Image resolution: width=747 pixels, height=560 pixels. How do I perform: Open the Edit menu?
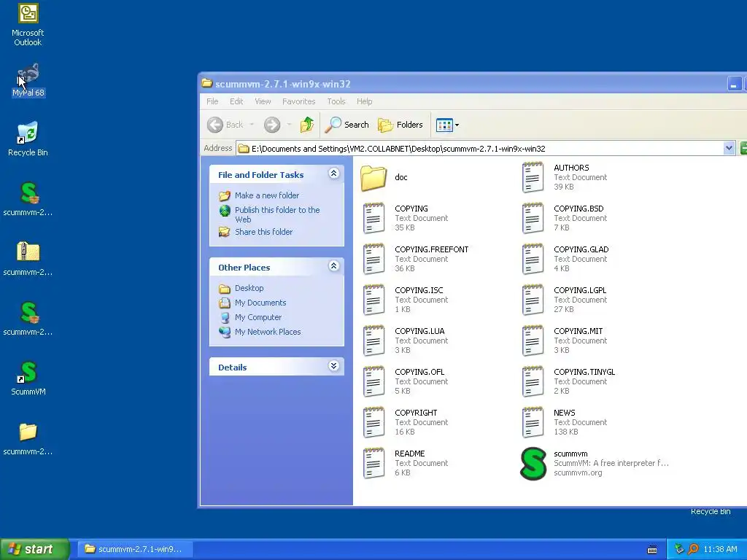coord(236,101)
